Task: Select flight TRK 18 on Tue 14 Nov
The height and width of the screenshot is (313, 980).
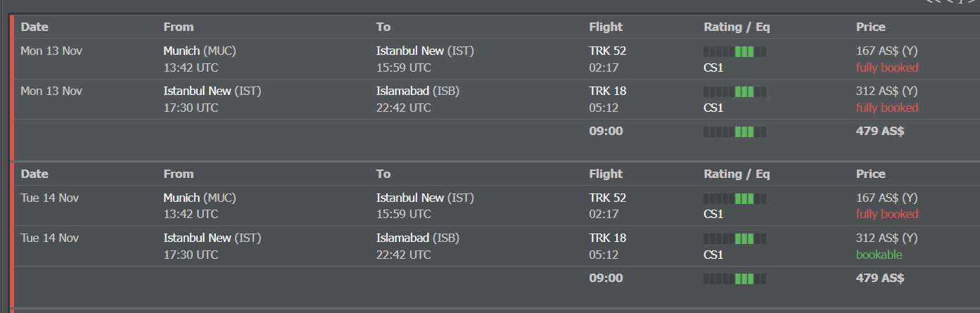Action: click(607, 238)
